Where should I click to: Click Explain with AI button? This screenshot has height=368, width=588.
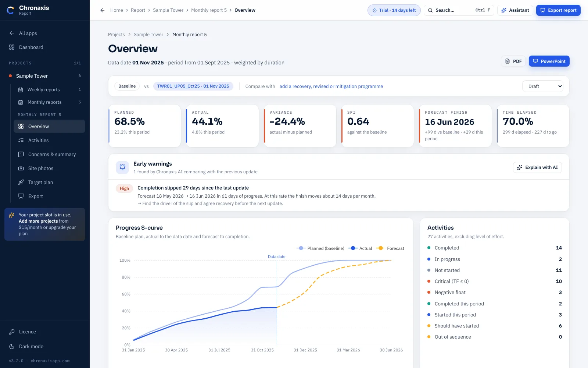(537, 167)
